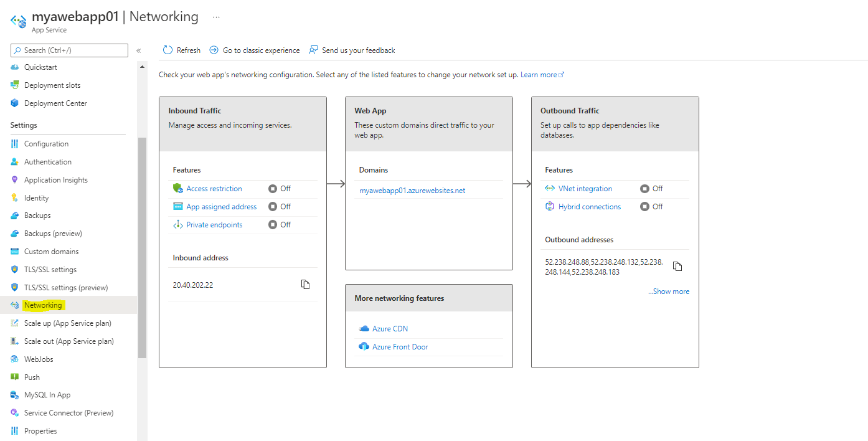This screenshot has height=441, width=868.
Task: Open the myawebapp01.azurewebsites.net domain link
Action: point(412,191)
